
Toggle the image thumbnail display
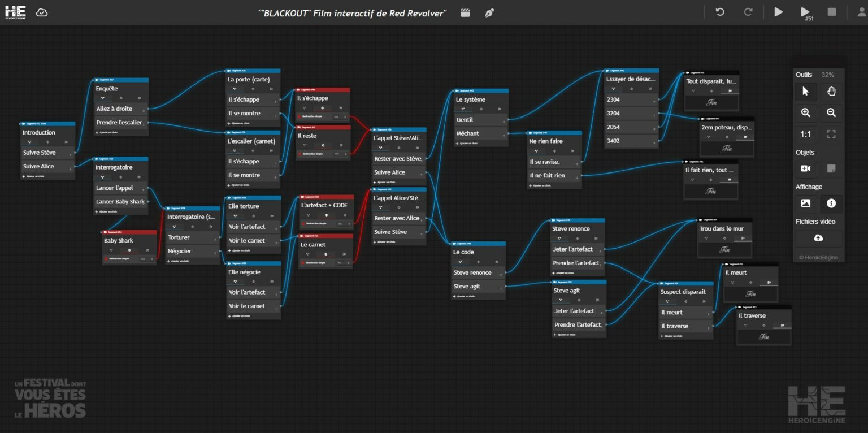[x=806, y=203]
